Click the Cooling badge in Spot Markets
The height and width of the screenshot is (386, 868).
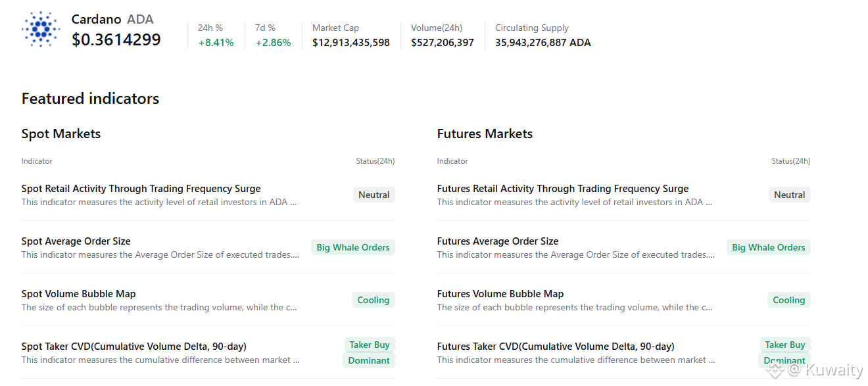coord(373,300)
